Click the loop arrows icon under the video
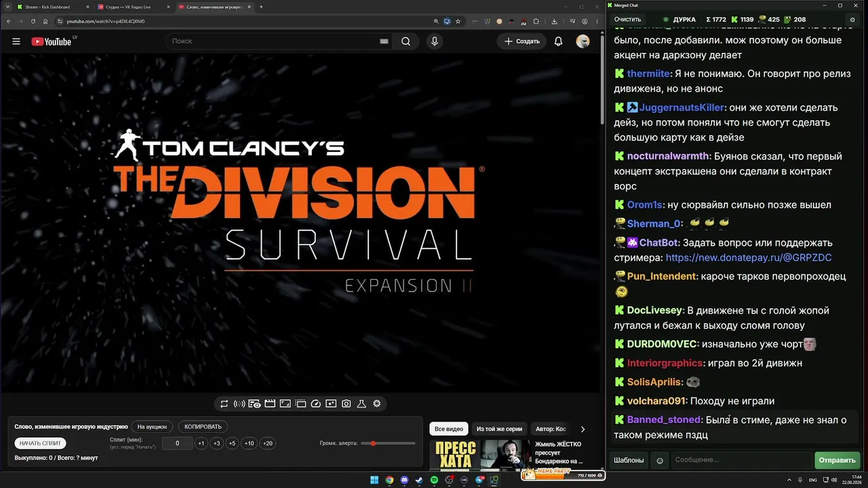The image size is (868, 488). click(x=224, y=404)
